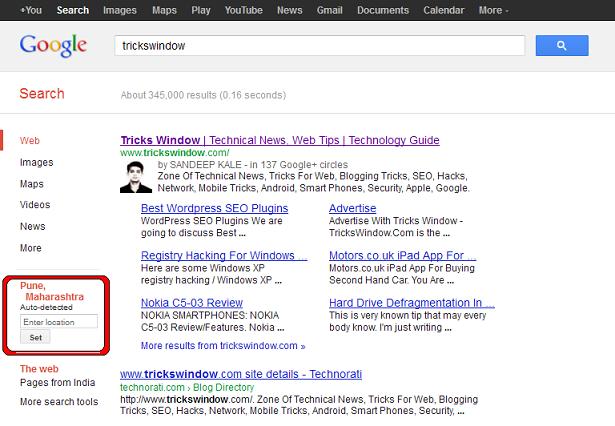Image resolution: width=615 pixels, height=426 pixels.
Task: Open the Advertise sitelink
Action: tap(353, 208)
